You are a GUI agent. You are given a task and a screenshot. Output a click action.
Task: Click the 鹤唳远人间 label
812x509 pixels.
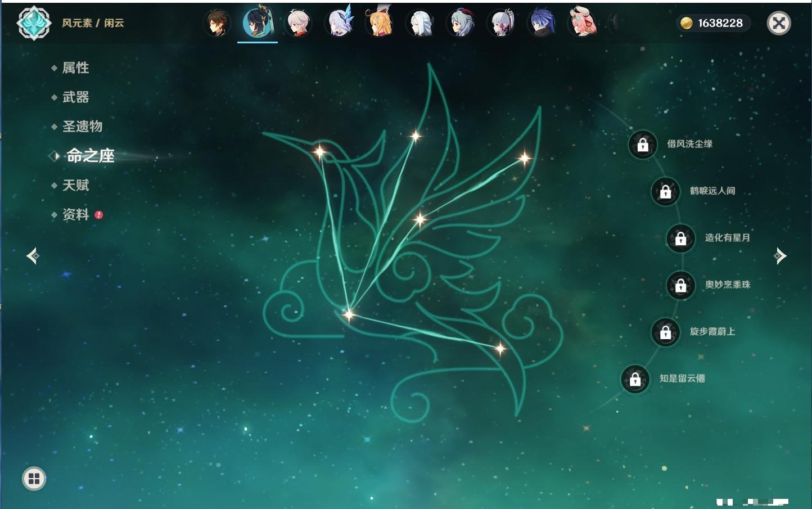(712, 191)
